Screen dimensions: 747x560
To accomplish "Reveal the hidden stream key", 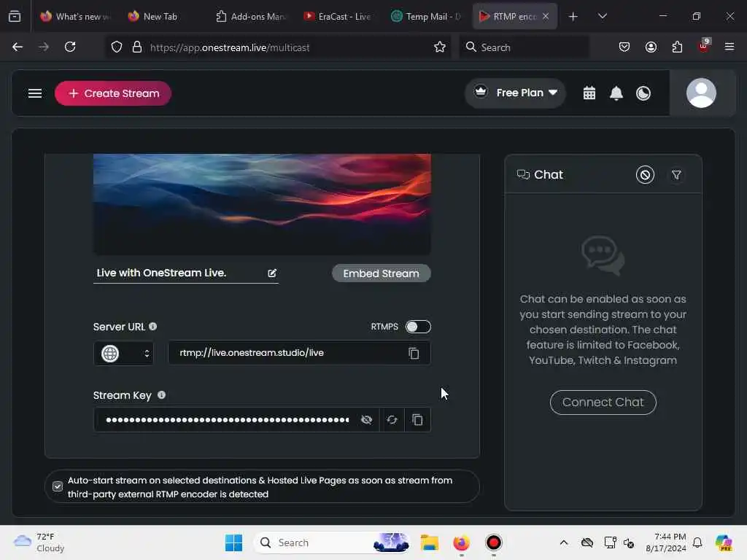I will coord(366,420).
